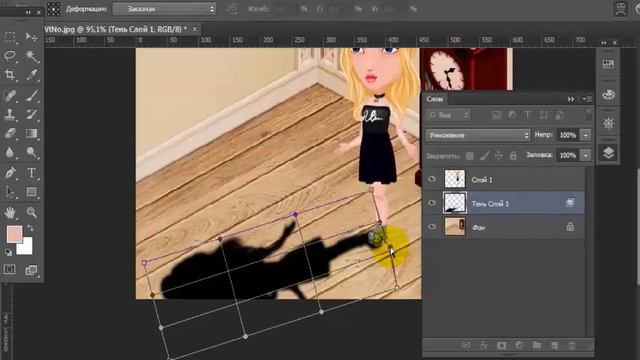Open the fill (Заливка) slider arrow
Screen dimensions: 640x360
pos(586,155)
